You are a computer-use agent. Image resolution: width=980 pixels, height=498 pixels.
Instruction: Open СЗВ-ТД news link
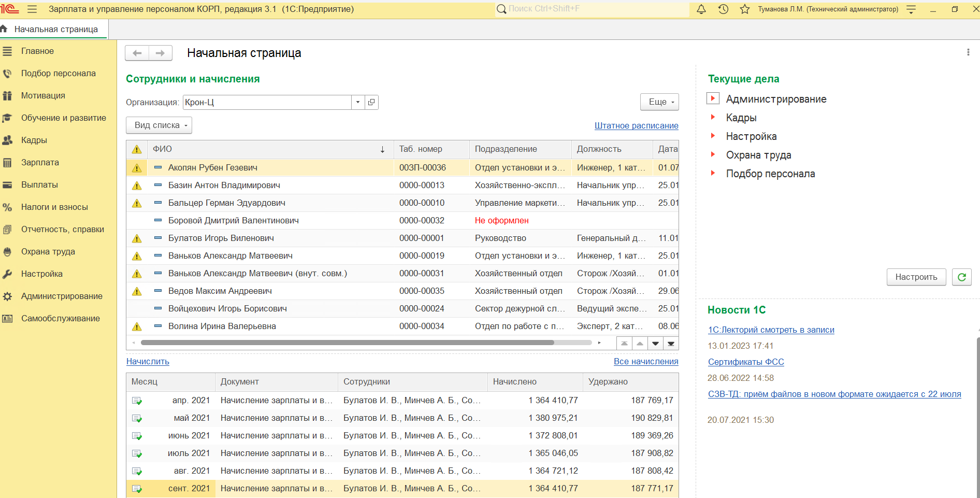tap(834, 394)
